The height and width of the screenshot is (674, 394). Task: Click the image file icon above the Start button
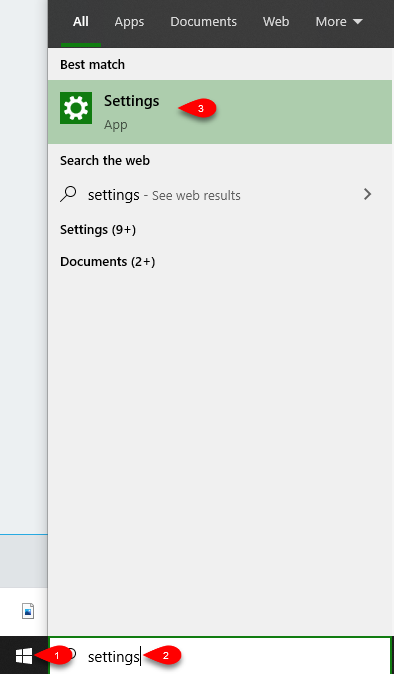coord(28,611)
